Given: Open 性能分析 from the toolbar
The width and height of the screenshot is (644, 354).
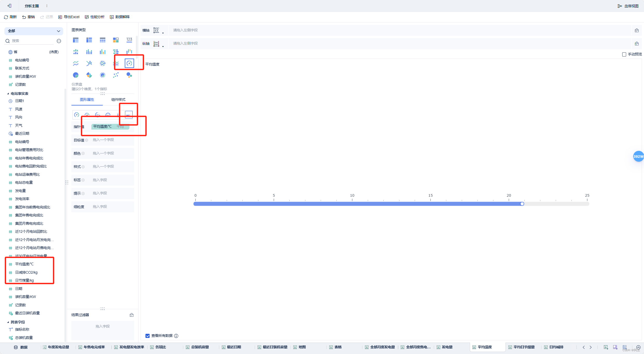Looking at the screenshot, I should tap(94, 17).
